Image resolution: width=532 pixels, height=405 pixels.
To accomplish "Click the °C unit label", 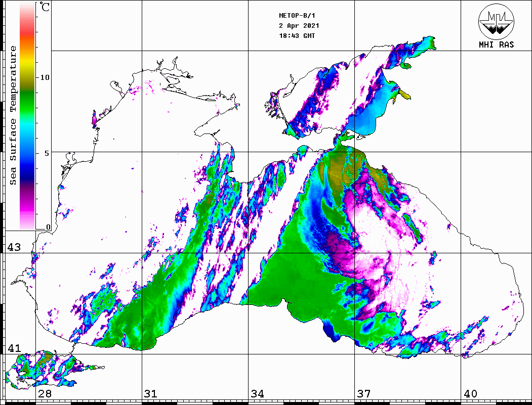I will [45, 7].
